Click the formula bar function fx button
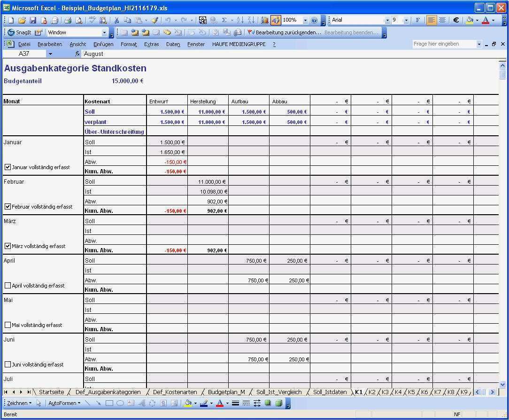 [x=77, y=54]
